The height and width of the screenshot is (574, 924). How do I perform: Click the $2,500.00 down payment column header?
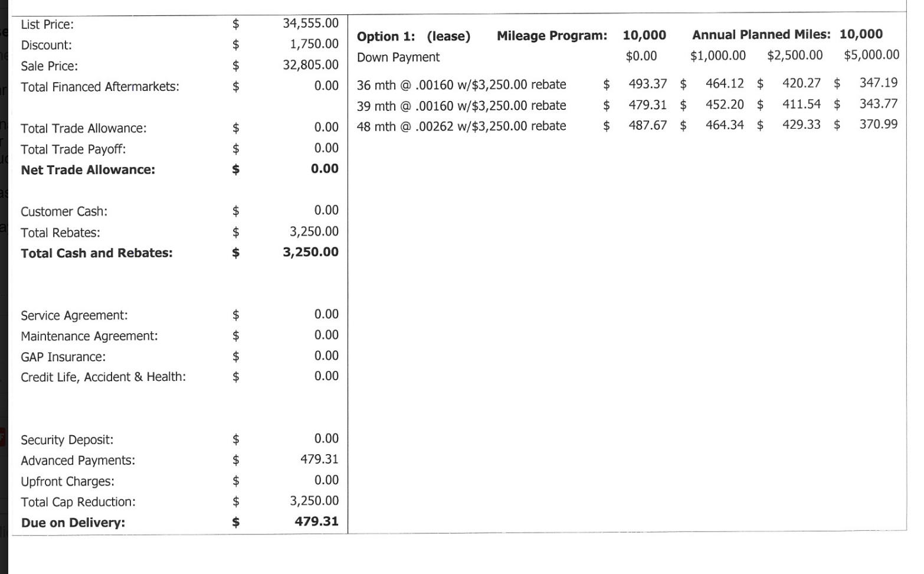pos(795,56)
